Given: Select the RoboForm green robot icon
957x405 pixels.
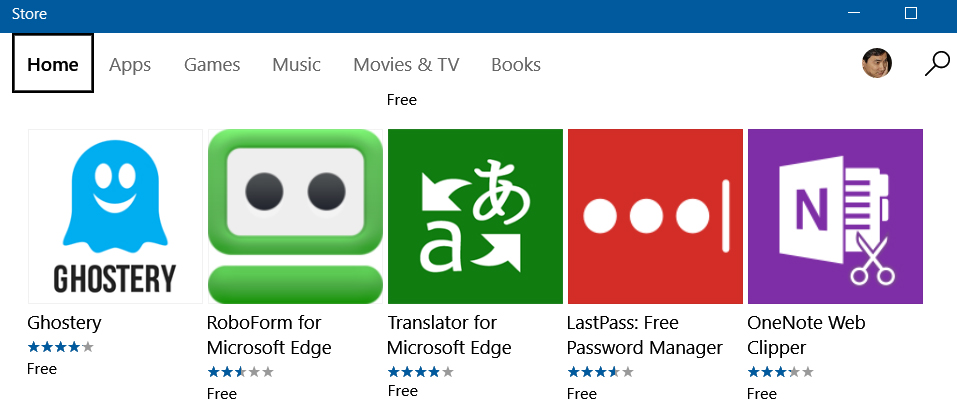Looking at the screenshot, I should 295,216.
